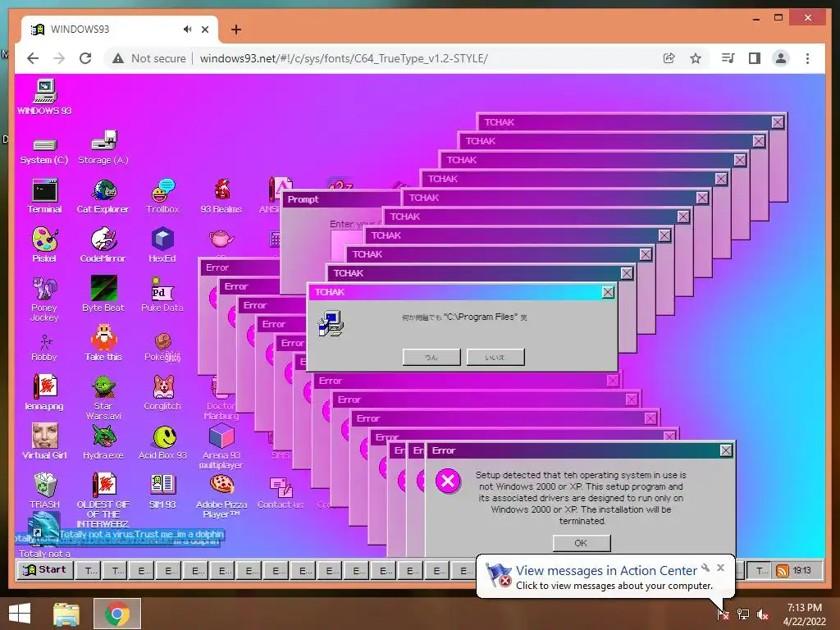The height and width of the screenshot is (630, 840).
Task: Launch Virtual Girl icon
Action: click(x=44, y=442)
